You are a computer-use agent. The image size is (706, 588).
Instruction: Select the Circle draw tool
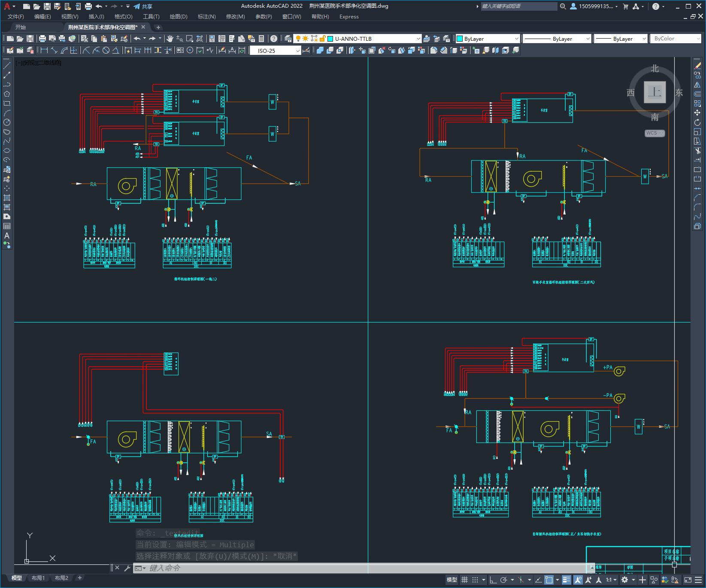click(7, 122)
